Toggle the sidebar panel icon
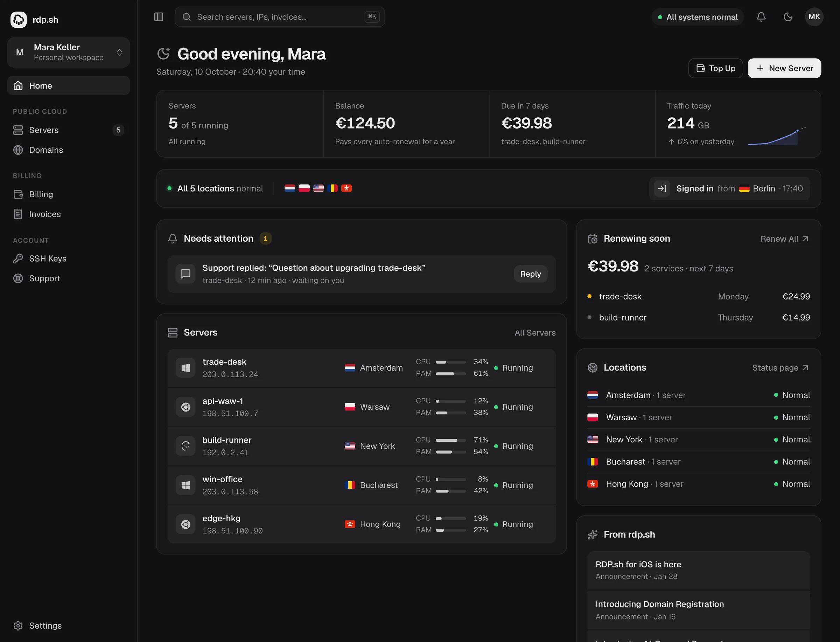This screenshot has height=642, width=840. click(159, 17)
